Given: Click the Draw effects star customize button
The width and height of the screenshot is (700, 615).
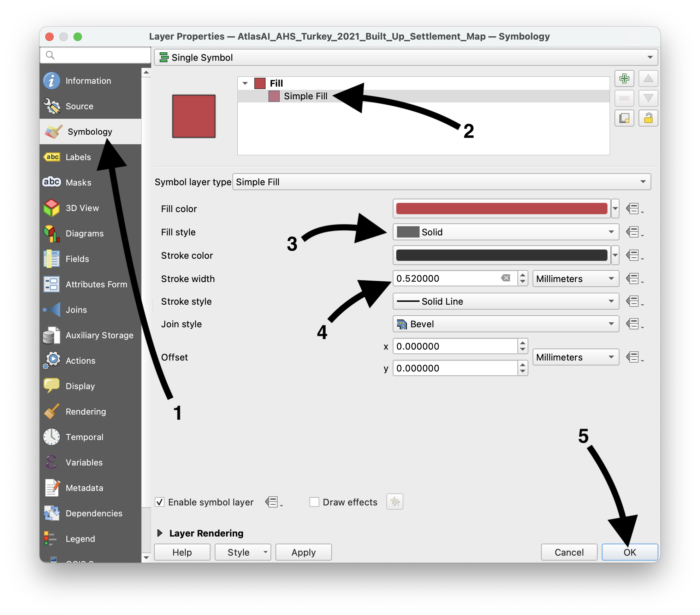Looking at the screenshot, I should click(x=395, y=502).
